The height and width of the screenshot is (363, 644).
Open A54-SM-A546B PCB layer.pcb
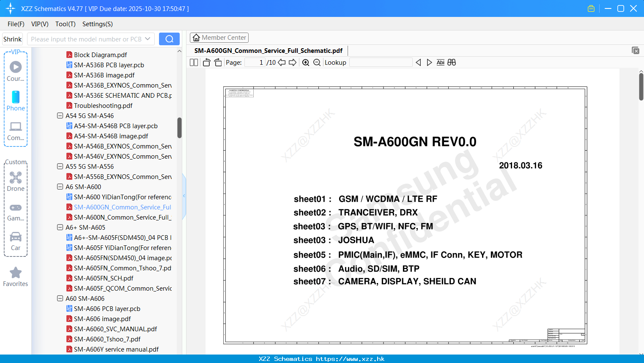tap(112, 126)
